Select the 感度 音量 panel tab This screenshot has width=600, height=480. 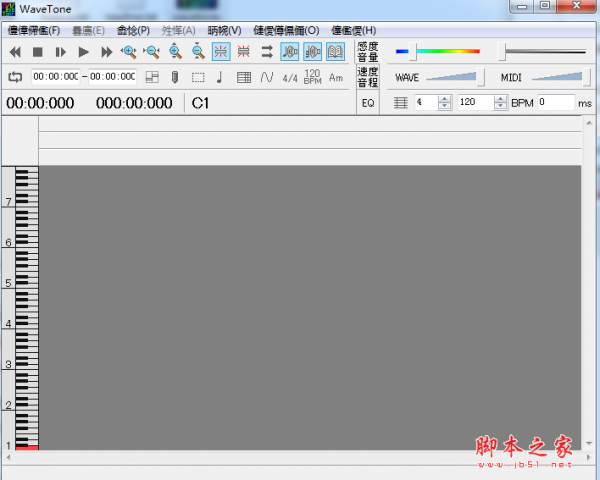click(367, 52)
